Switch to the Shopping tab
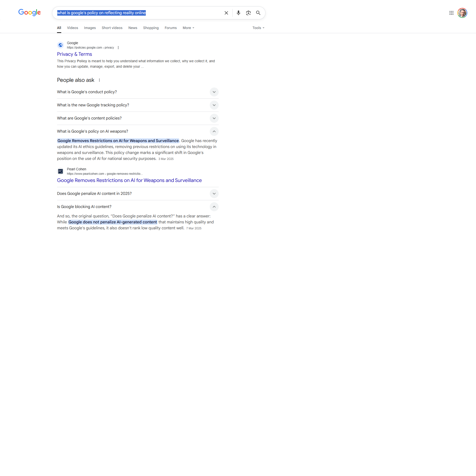476x476 pixels. click(151, 28)
